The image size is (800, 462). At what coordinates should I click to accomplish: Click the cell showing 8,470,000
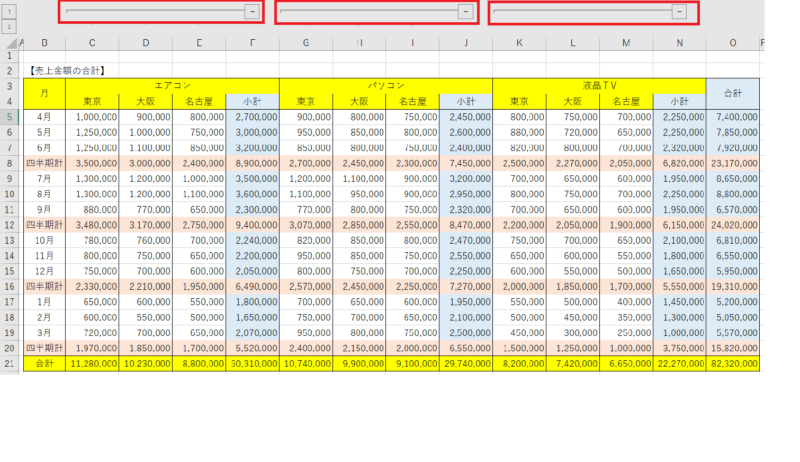coord(466,225)
